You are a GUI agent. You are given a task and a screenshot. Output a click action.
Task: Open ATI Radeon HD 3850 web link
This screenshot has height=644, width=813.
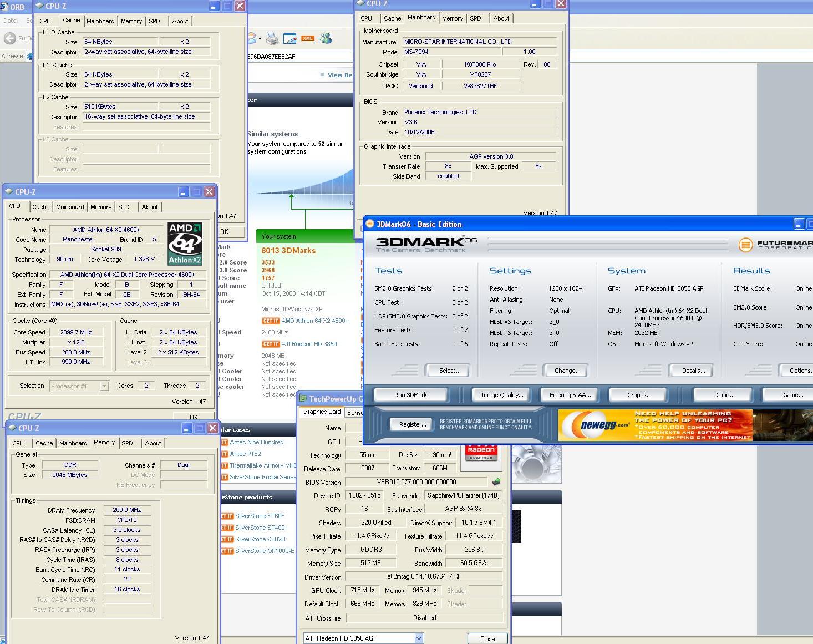(x=309, y=344)
